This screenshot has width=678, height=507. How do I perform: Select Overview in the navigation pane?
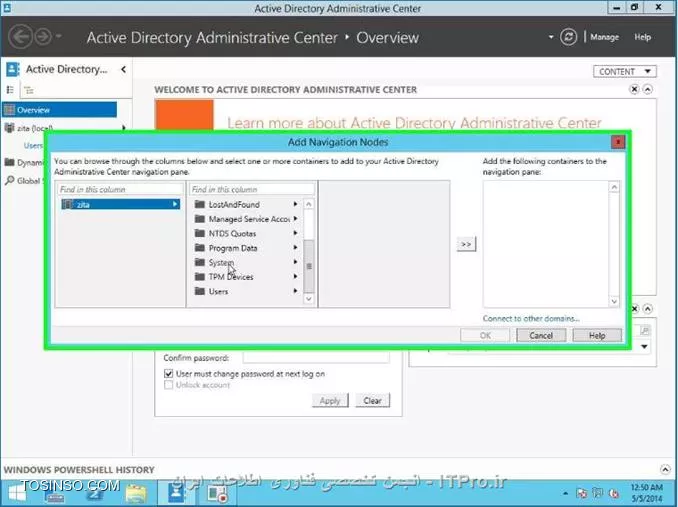click(x=60, y=110)
